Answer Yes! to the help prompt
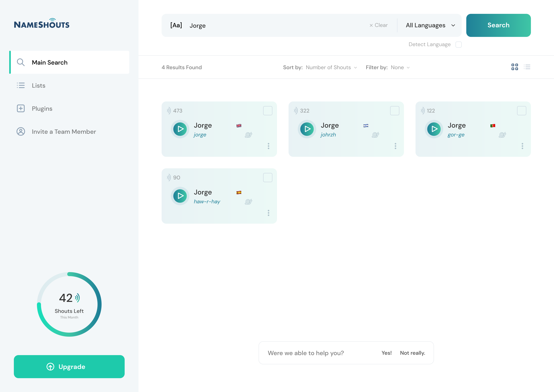 386,353
